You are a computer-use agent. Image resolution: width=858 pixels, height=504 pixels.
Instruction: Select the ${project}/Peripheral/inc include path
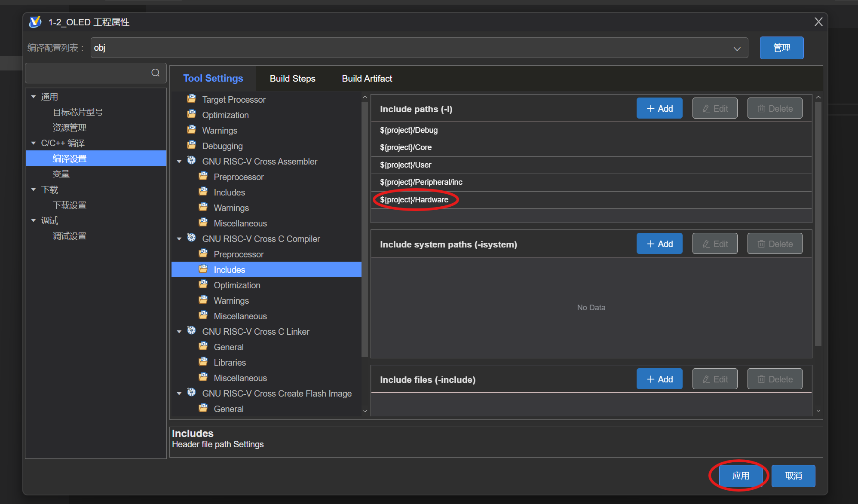(x=591, y=182)
